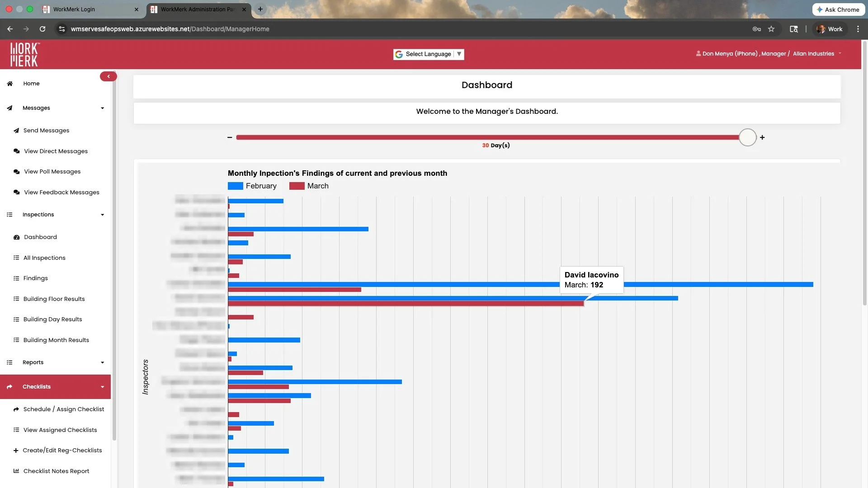Click the Send Messages paper plane icon
The height and width of the screenshot is (488, 868).
[16, 131]
